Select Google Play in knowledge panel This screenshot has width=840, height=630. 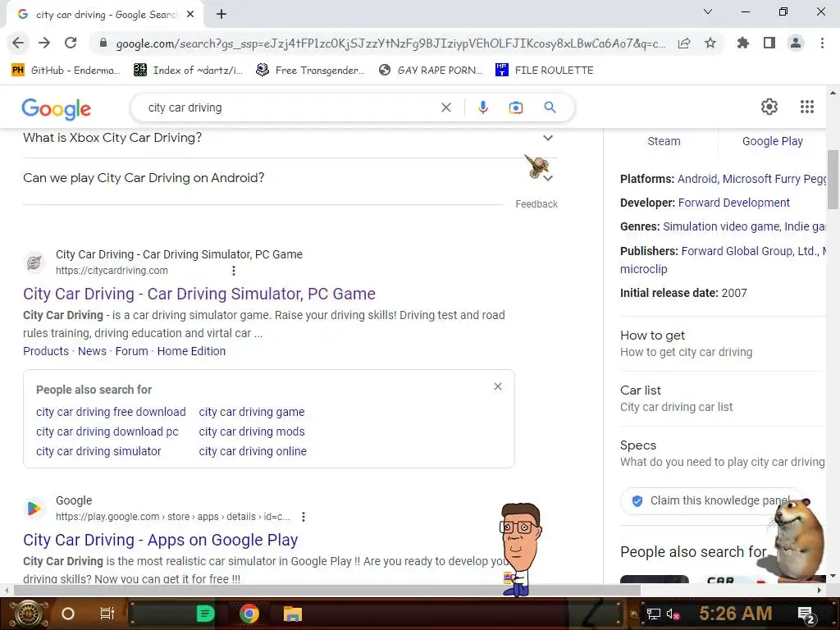[x=773, y=141]
